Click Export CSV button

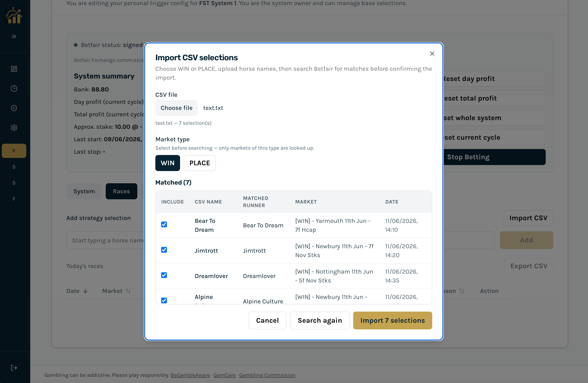tap(529, 266)
